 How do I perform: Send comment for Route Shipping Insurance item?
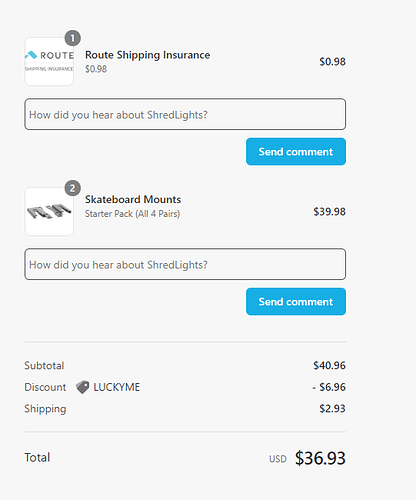click(296, 152)
